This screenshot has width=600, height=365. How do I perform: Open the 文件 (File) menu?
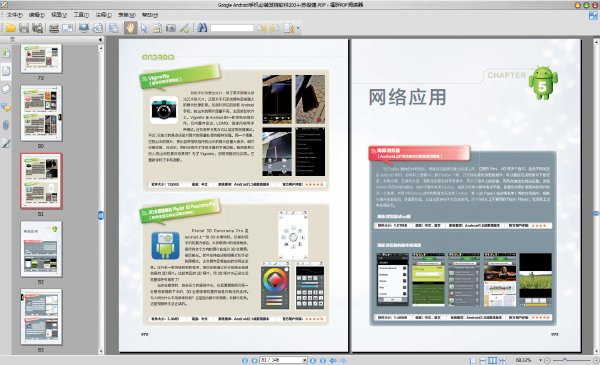pos(15,15)
